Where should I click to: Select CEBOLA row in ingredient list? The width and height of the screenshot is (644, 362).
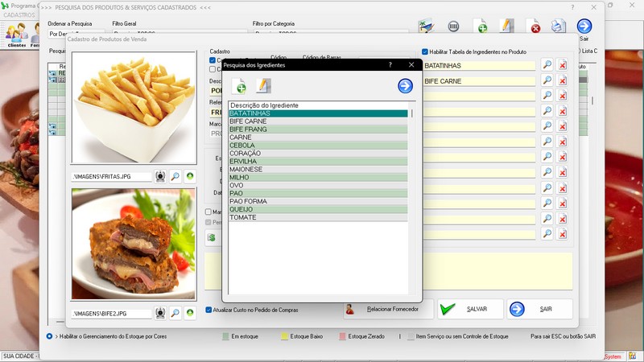point(318,146)
